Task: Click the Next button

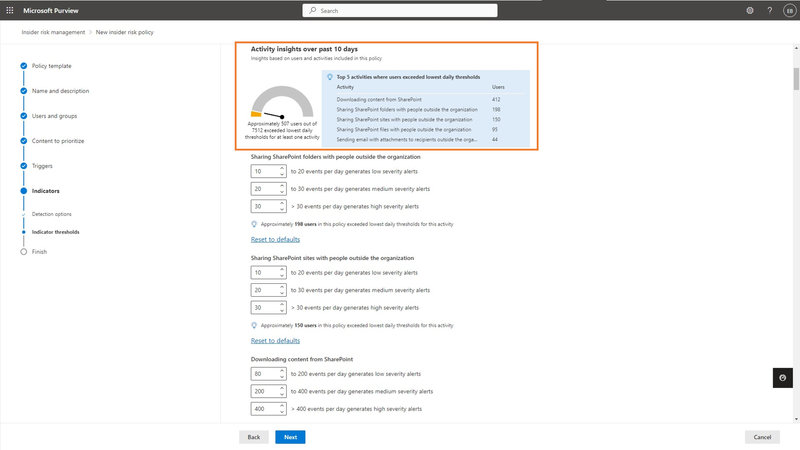Action: point(290,437)
